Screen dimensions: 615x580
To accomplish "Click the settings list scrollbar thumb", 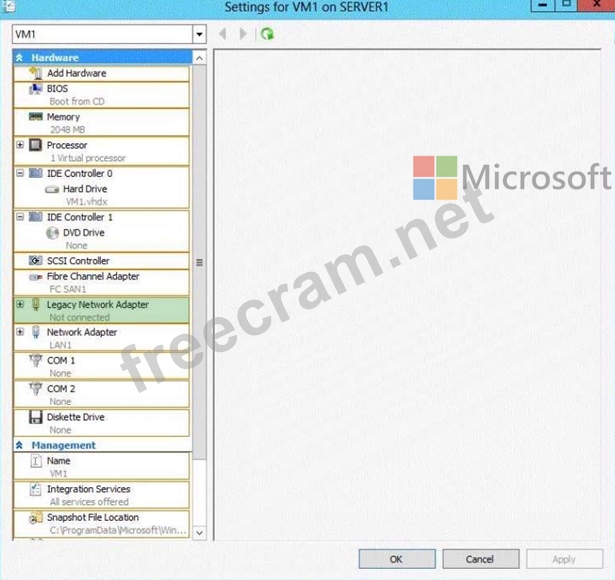I will point(199,262).
